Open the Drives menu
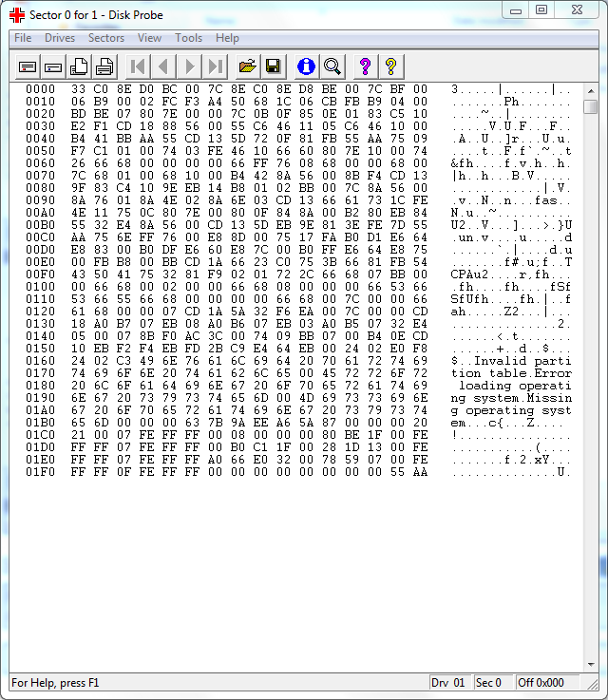This screenshot has height=700, width=608. pyautogui.click(x=60, y=38)
